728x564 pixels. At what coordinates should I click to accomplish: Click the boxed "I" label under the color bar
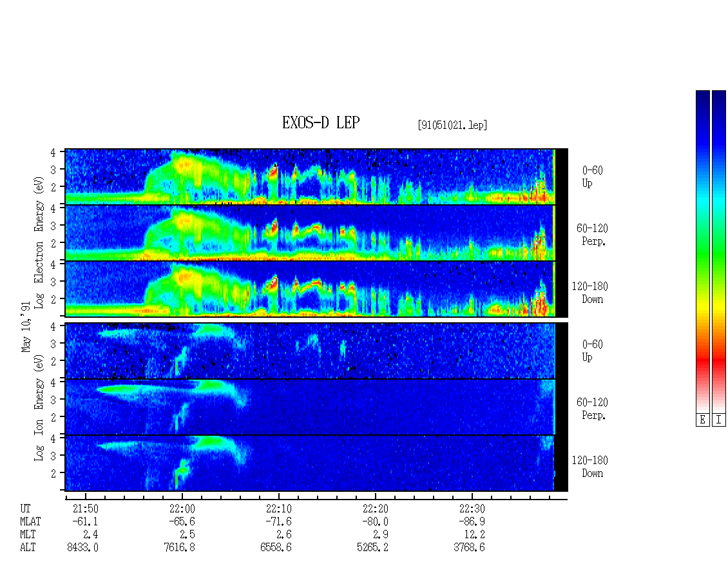click(x=719, y=420)
